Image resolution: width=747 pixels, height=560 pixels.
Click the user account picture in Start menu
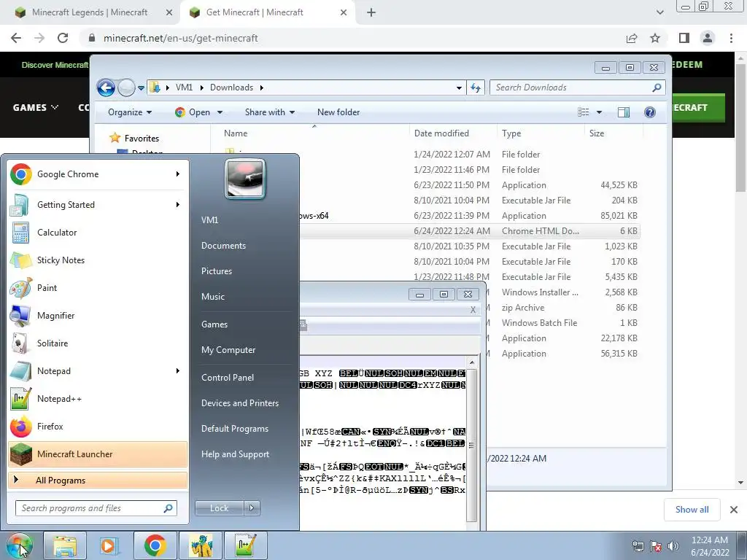coord(245,179)
